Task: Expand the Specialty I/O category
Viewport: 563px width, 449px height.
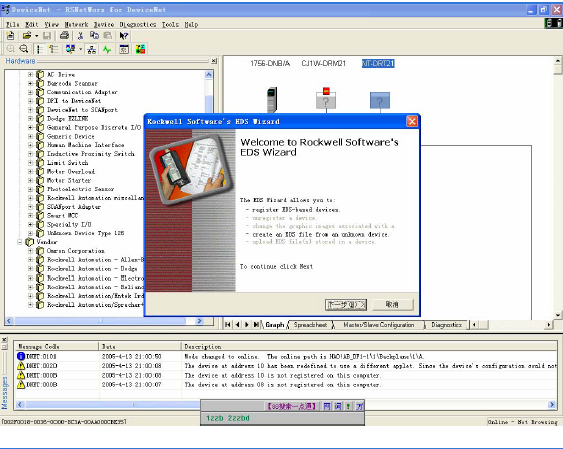Action: 31,224
